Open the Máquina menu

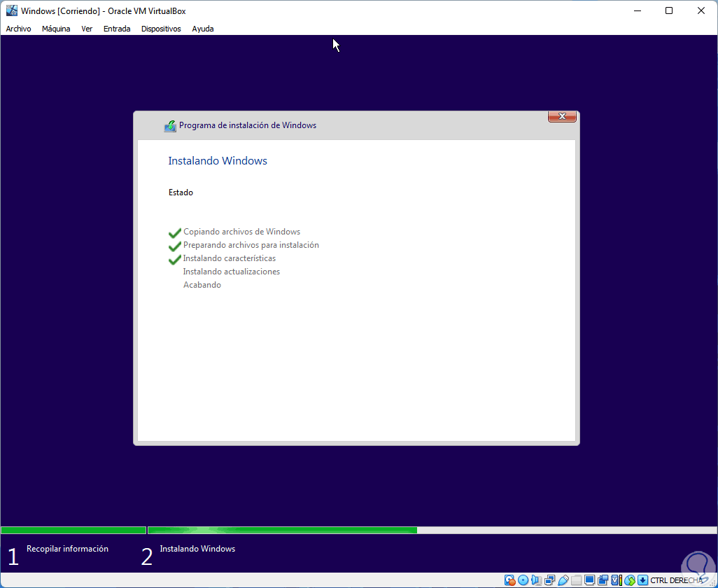[56, 29]
